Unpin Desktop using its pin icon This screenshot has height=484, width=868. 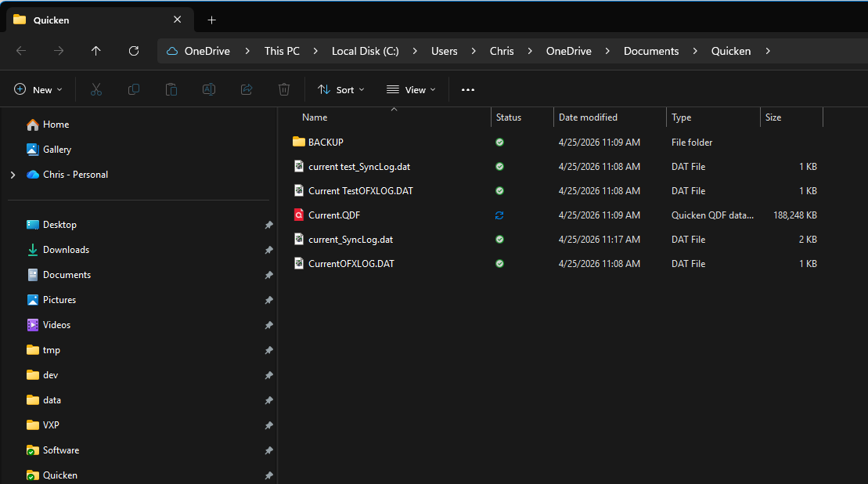pyautogui.click(x=268, y=225)
